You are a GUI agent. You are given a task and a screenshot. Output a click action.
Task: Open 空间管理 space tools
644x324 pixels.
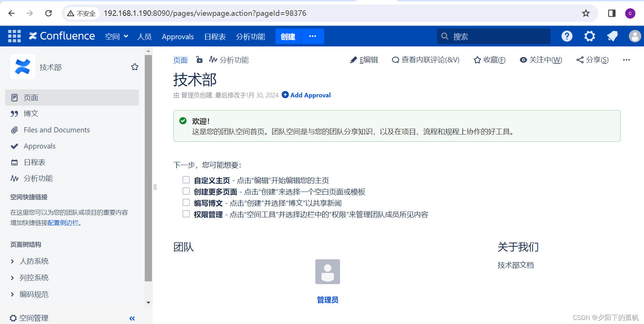29,318
